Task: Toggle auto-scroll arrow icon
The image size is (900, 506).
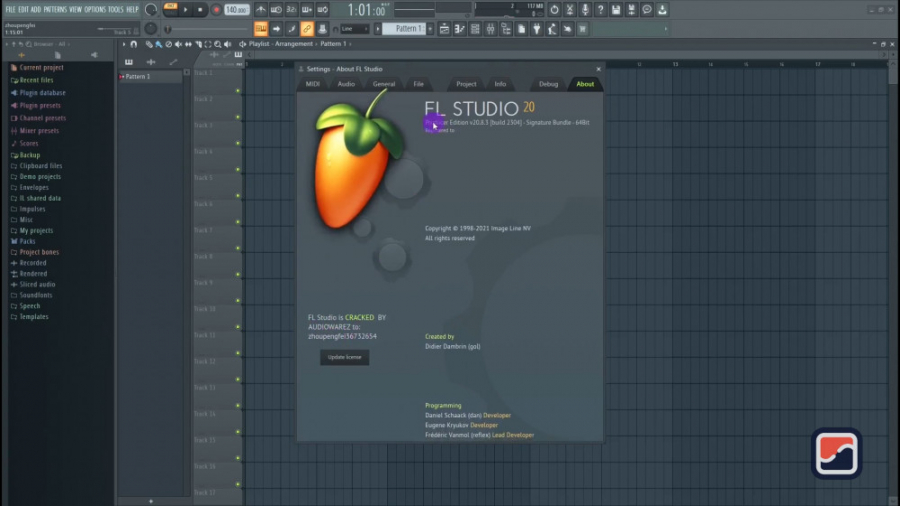Action: point(276,29)
